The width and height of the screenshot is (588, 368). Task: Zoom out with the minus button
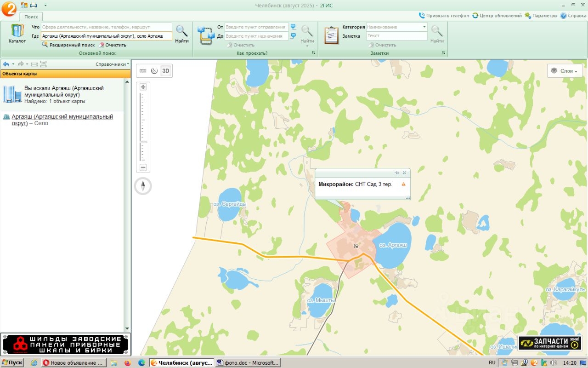[143, 167]
